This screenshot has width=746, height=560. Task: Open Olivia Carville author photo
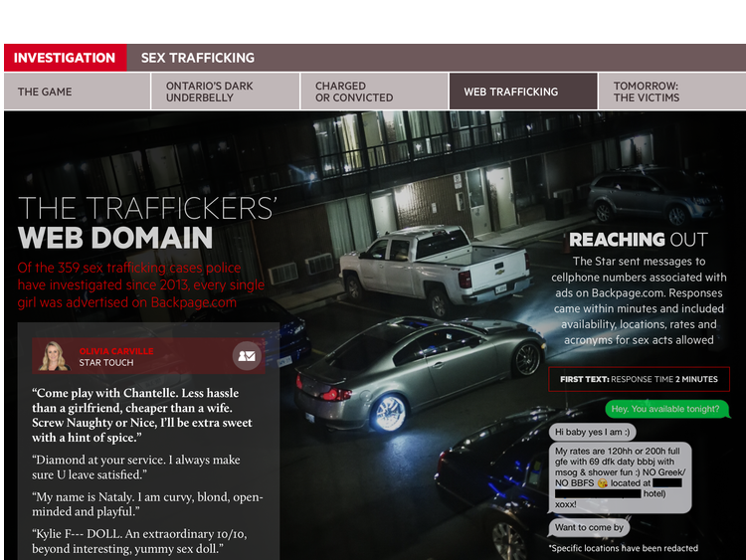coord(54,355)
